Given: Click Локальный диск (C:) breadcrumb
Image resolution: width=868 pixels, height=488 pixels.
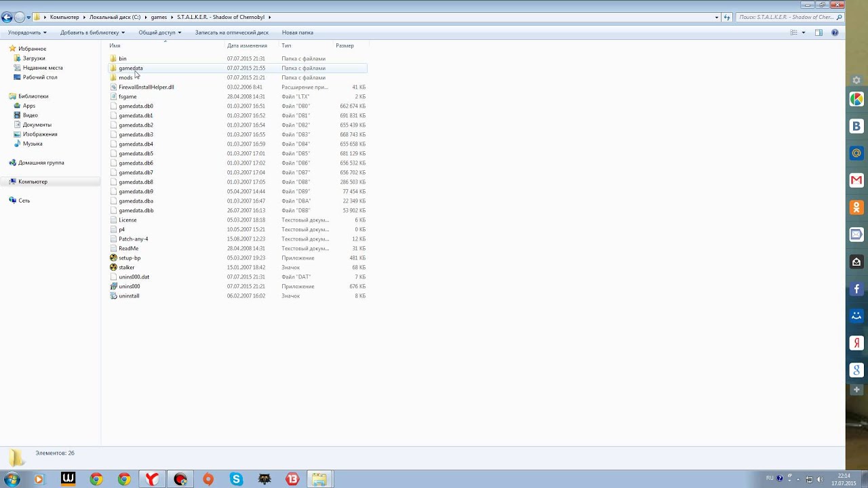Looking at the screenshot, I should pos(115,17).
